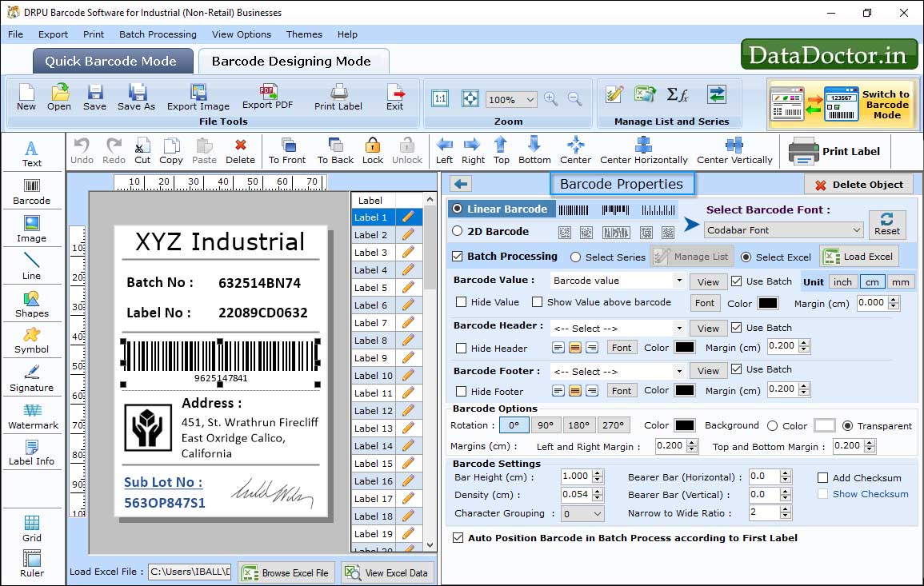Image resolution: width=924 pixels, height=586 pixels.
Task: Choose Select Series radio button
Action: click(576, 257)
